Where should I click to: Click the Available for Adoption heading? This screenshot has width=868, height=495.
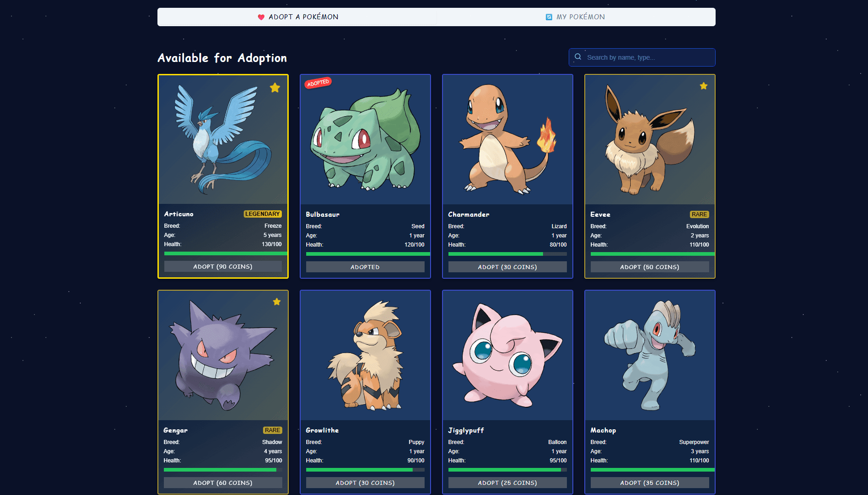pyautogui.click(x=222, y=58)
